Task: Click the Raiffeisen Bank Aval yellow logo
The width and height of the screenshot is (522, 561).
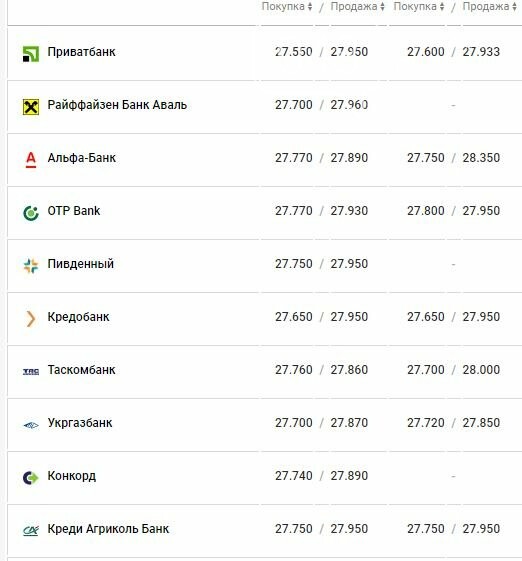Action: pyautogui.click(x=31, y=107)
